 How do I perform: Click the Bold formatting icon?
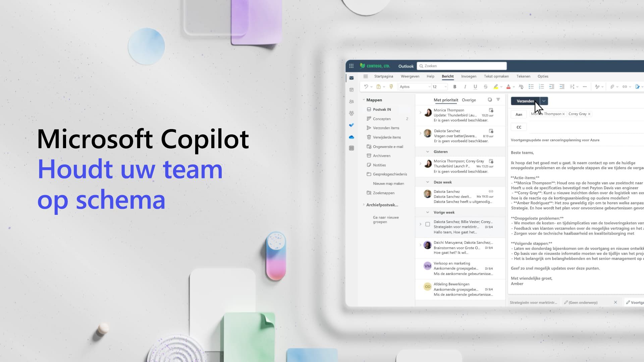point(455,86)
